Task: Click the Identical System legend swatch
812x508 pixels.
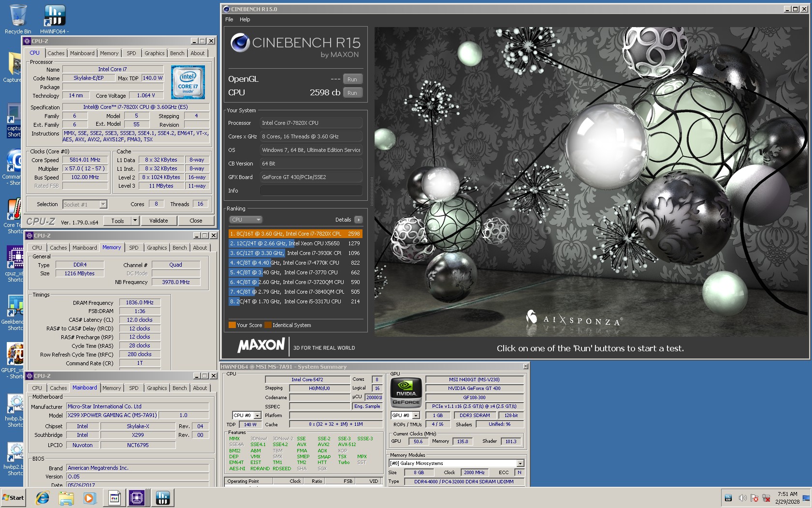Action: click(x=268, y=325)
